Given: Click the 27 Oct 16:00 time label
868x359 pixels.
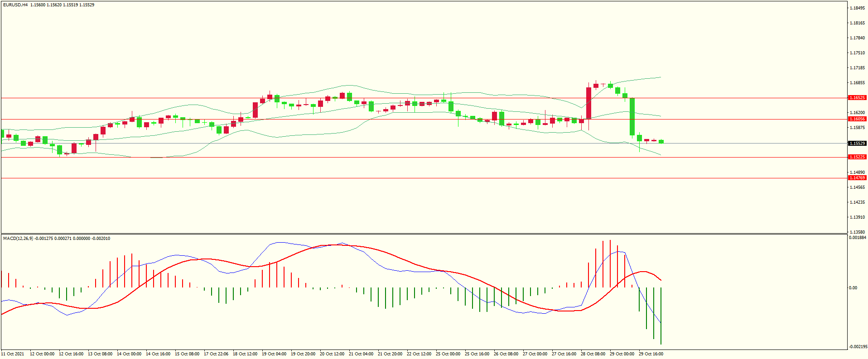Looking at the screenshot, I should tap(564, 354).
